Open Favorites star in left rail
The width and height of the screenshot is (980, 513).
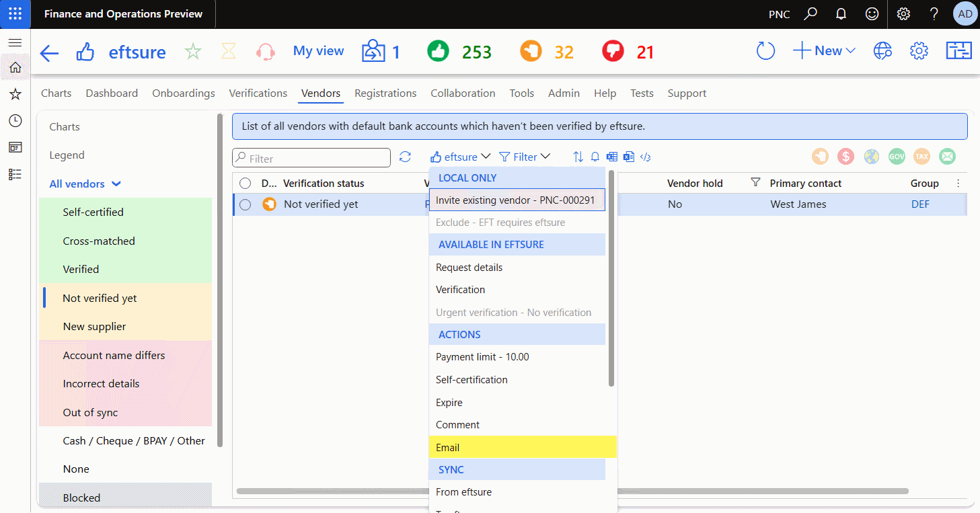pyautogui.click(x=15, y=94)
